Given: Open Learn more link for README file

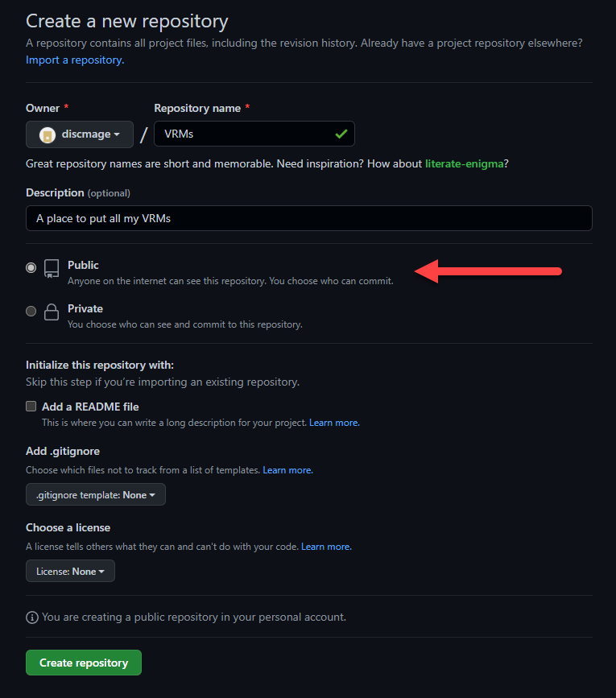Looking at the screenshot, I should click(x=334, y=423).
